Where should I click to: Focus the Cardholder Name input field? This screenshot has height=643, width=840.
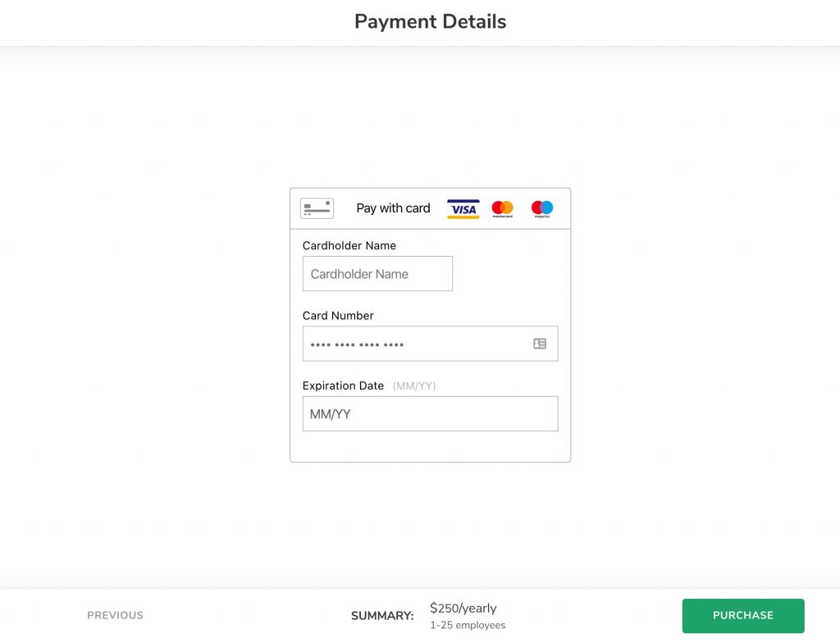377,274
